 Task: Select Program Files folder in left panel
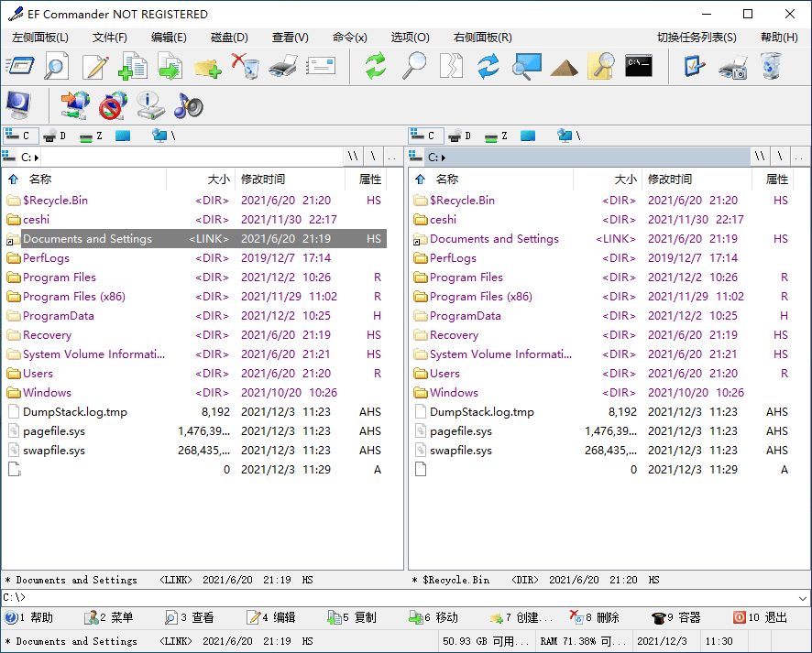coord(60,278)
